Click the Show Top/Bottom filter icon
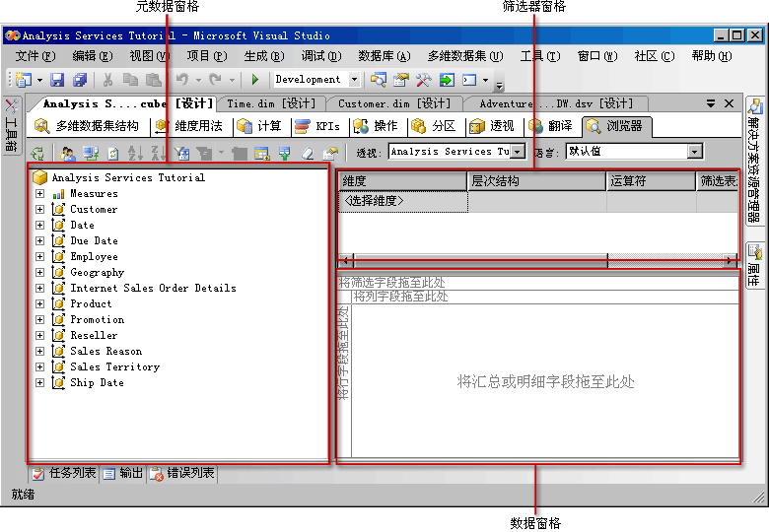This screenshot has width=769, height=532. pyautogui.click(x=204, y=154)
